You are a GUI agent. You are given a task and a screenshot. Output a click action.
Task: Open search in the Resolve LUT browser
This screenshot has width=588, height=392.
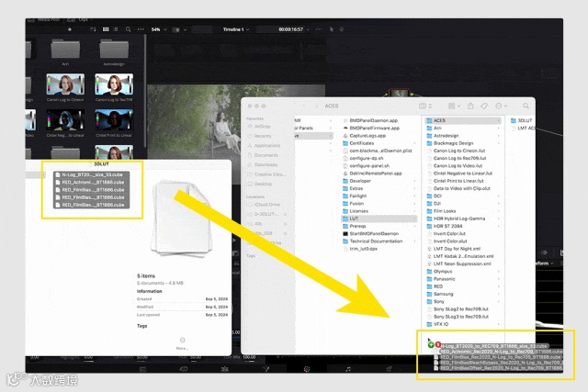coord(129,29)
